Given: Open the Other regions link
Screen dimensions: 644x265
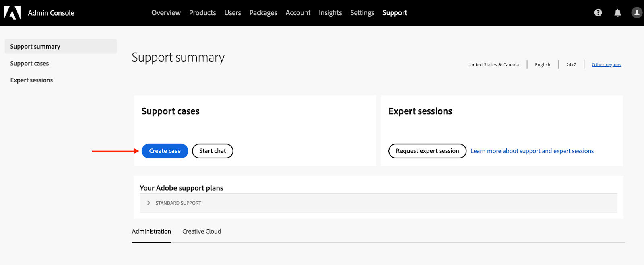Looking at the screenshot, I should point(607,65).
